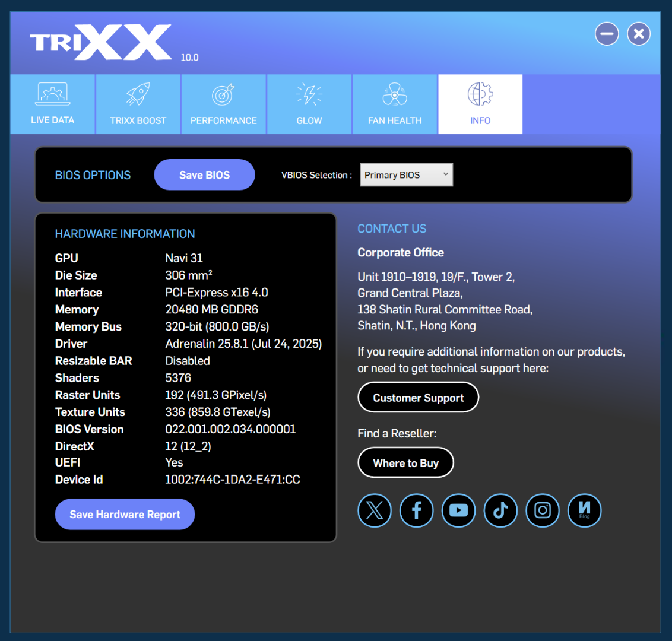
Task: Click the Die Size value 306 mm²
Action: (x=189, y=275)
